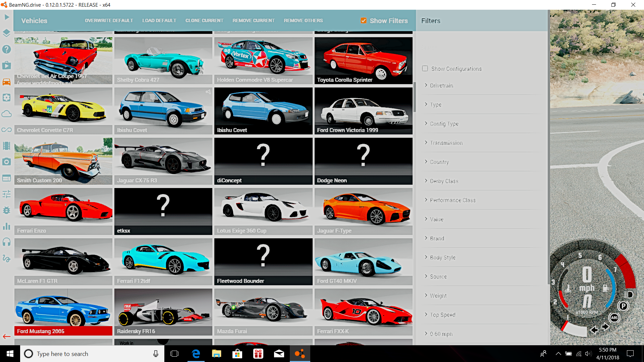Select the Ford Mustang 2005 vehicle
The height and width of the screenshot is (362, 644).
coord(63,312)
